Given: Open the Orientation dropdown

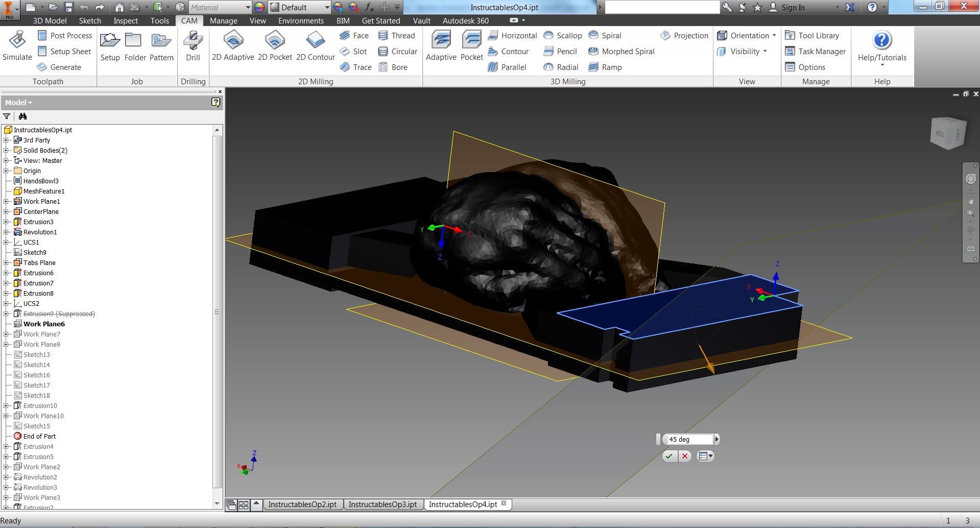Looking at the screenshot, I should click(x=746, y=36).
